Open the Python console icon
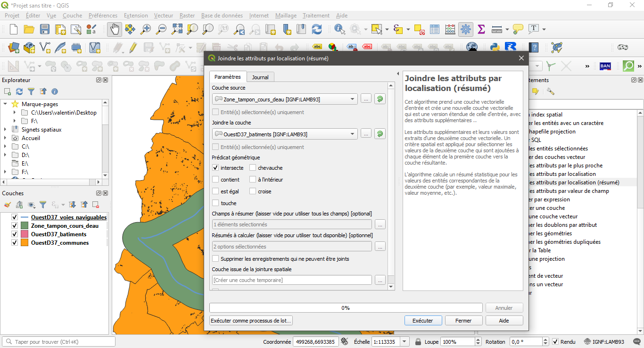Viewport: 644px width, 348px height. [x=495, y=47]
